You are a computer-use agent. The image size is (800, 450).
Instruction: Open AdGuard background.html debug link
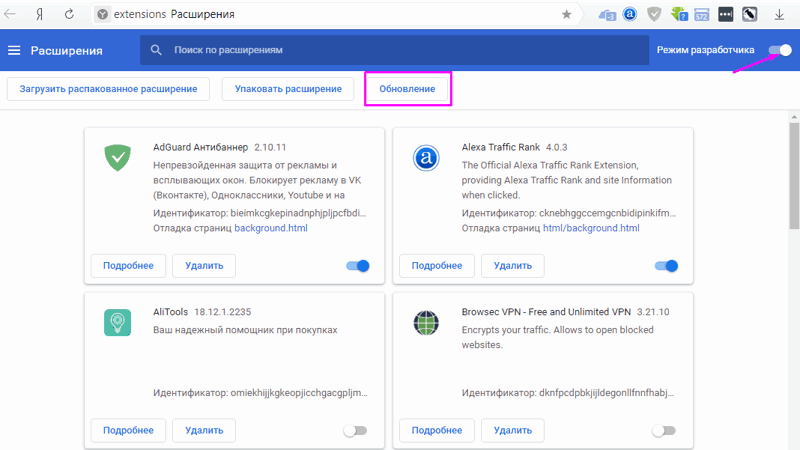pos(271,228)
